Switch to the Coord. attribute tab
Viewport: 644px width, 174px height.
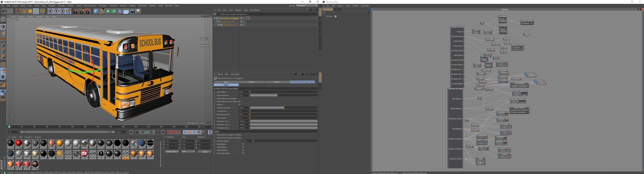pyautogui.click(x=252, y=82)
